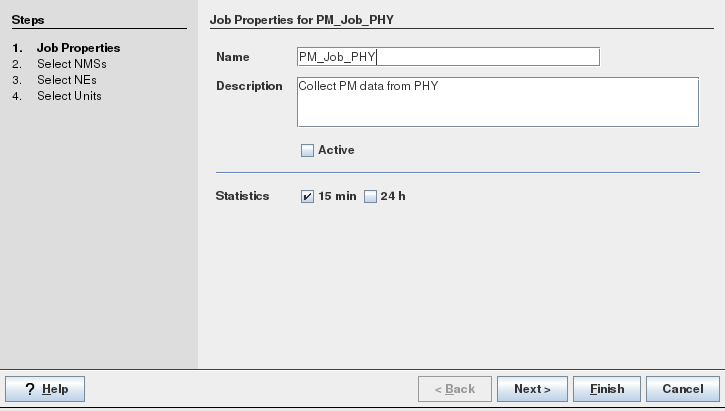This screenshot has width=725, height=411.
Task: Open the Select NEs step
Action: [x=67, y=80]
